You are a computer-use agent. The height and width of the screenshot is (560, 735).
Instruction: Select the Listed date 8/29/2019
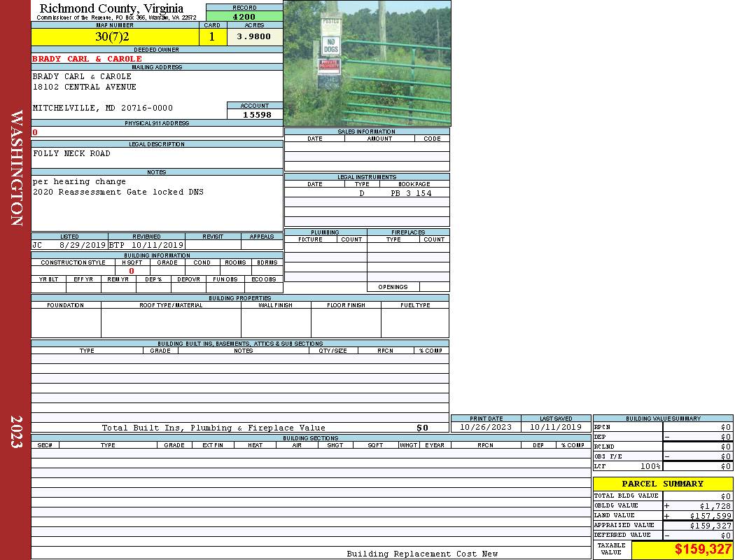[82, 246]
